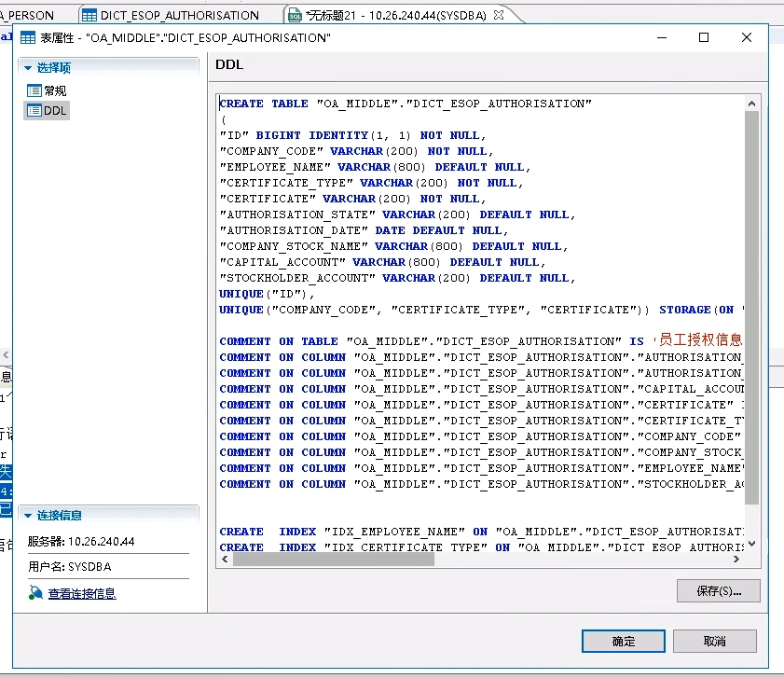Click the DDL vertical scrollbar down arrow
The image size is (784, 678).
752,544
